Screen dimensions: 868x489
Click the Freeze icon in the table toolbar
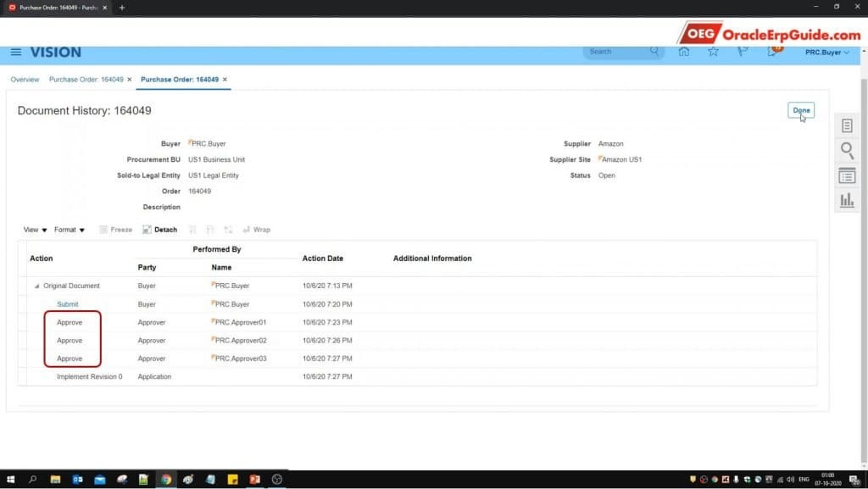coord(115,229)
